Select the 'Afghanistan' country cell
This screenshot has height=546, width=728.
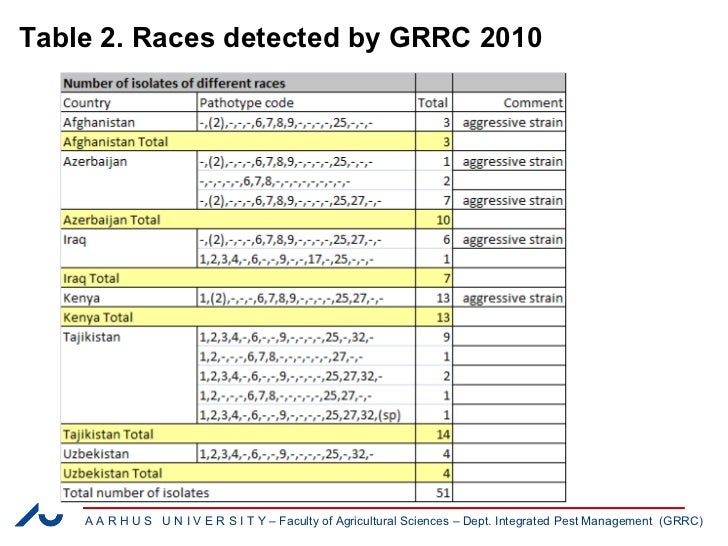(x=99, y=123)
